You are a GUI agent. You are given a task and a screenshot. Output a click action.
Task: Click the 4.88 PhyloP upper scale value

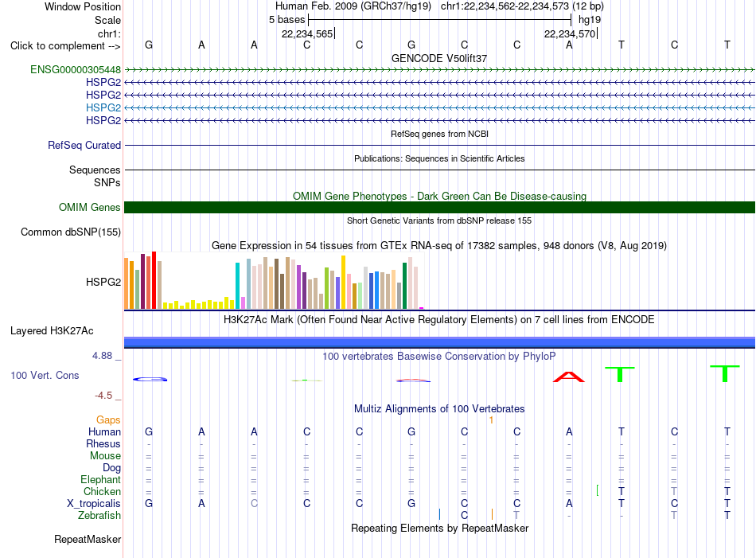(102, 356)
